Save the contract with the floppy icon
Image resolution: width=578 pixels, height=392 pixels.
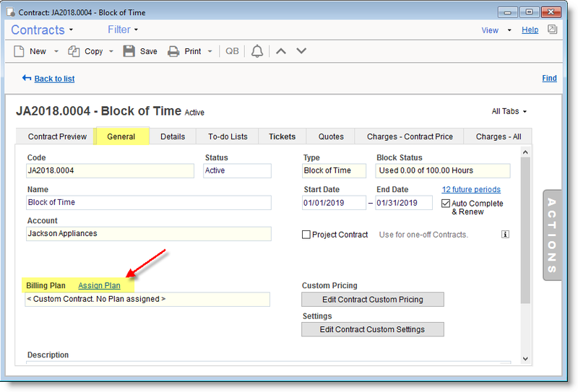[129, 51]
